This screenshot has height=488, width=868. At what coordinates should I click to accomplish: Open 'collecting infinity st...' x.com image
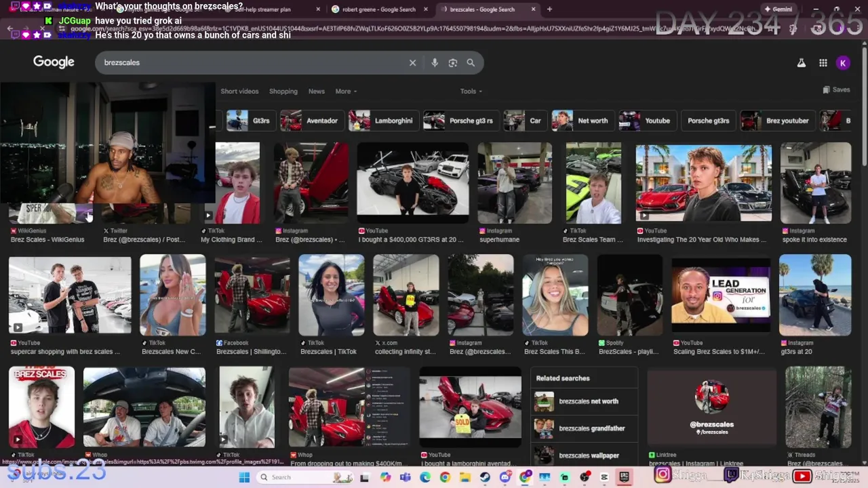(x=406, y=296)
